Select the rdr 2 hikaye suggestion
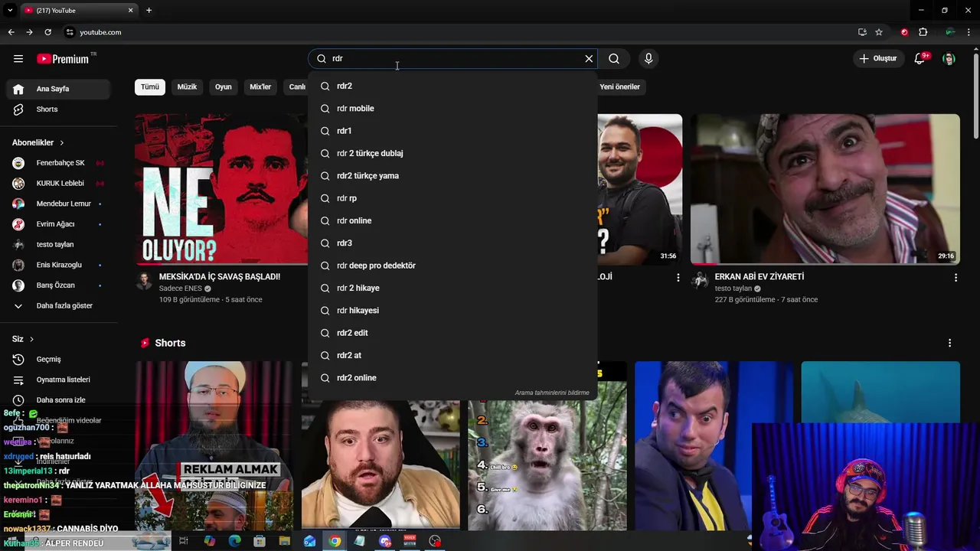The width and height of the screenshot is (980, 551). click(x=452, y=288)
